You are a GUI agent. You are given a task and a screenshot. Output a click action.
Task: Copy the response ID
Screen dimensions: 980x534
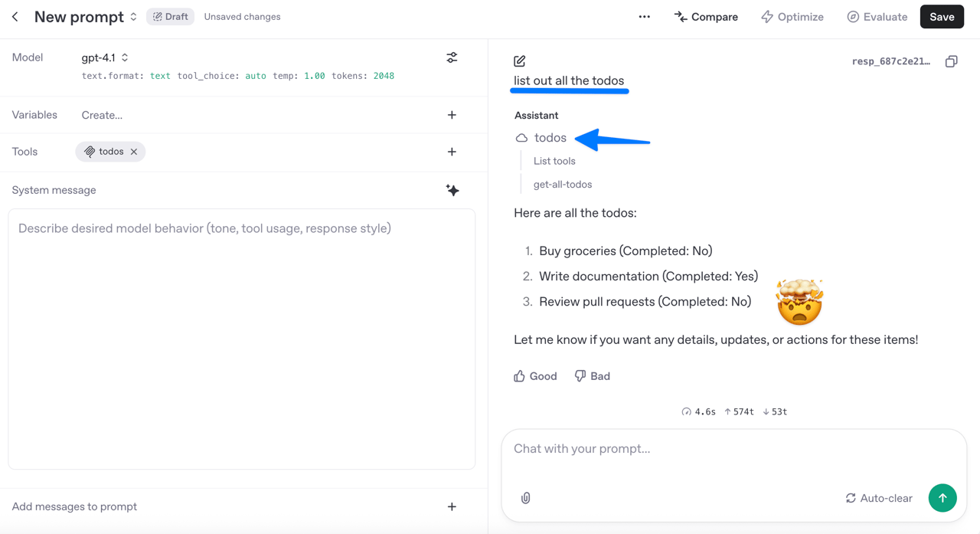951,61
